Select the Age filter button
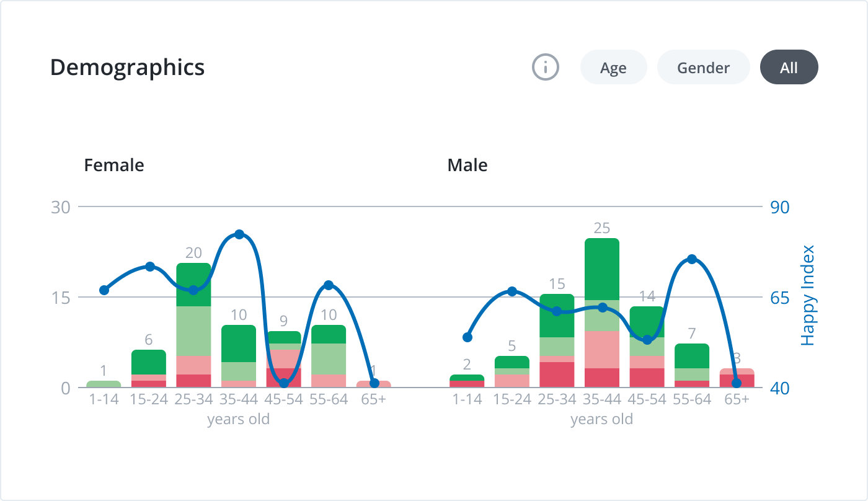This screenshot has width=868, height=501. (x=613, y=67)
